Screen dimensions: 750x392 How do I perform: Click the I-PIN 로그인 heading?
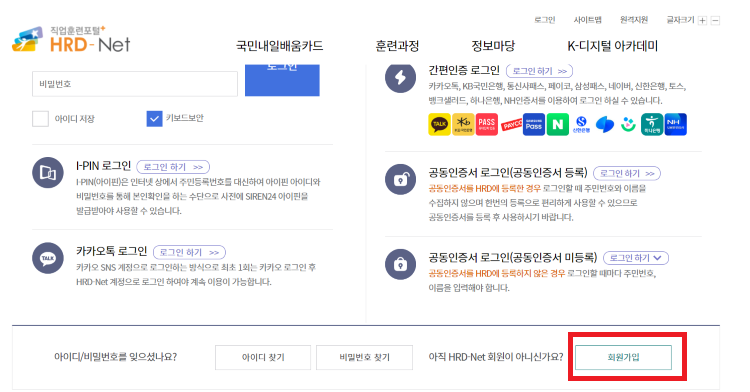coord(103,166)
